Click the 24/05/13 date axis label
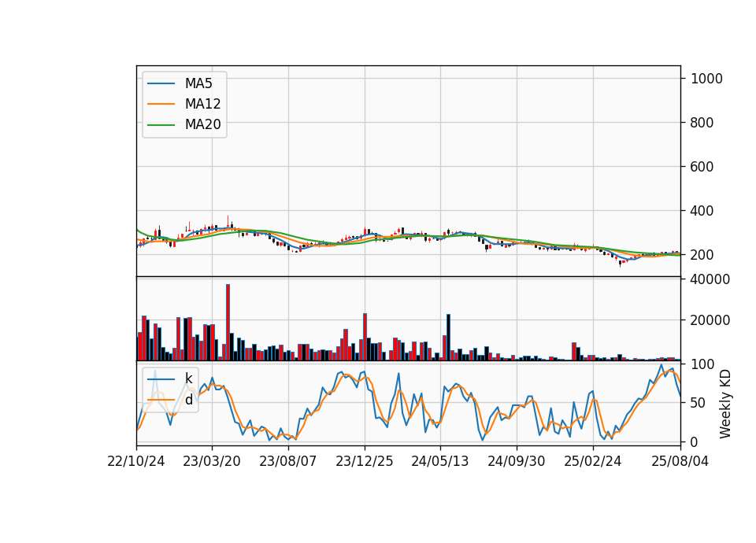This screenshot has width=756, height=543. pos(439,461)
